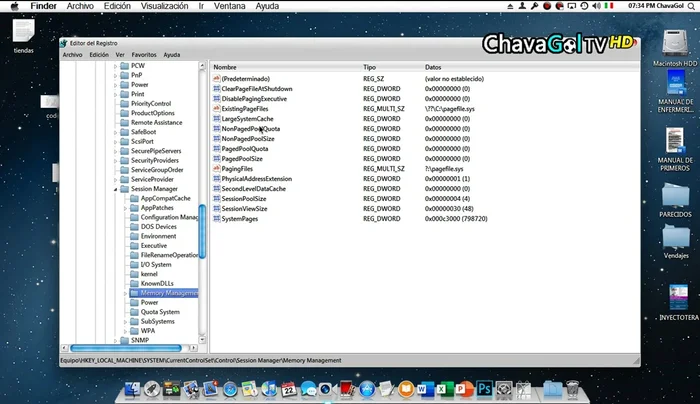Viewport: 700px width, 404px height.
Task: Click the tree's horizontal scrollbar thumb
Action: click(x=126, y=348)
